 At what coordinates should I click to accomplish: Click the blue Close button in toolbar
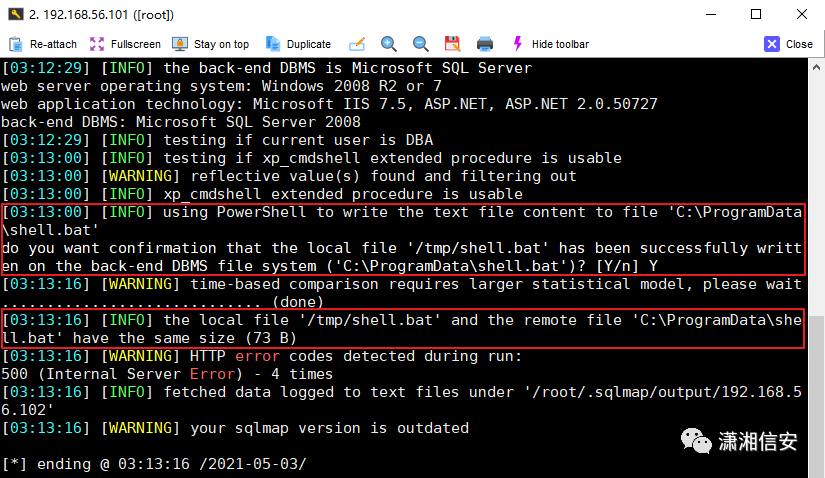tap(788, 44)
